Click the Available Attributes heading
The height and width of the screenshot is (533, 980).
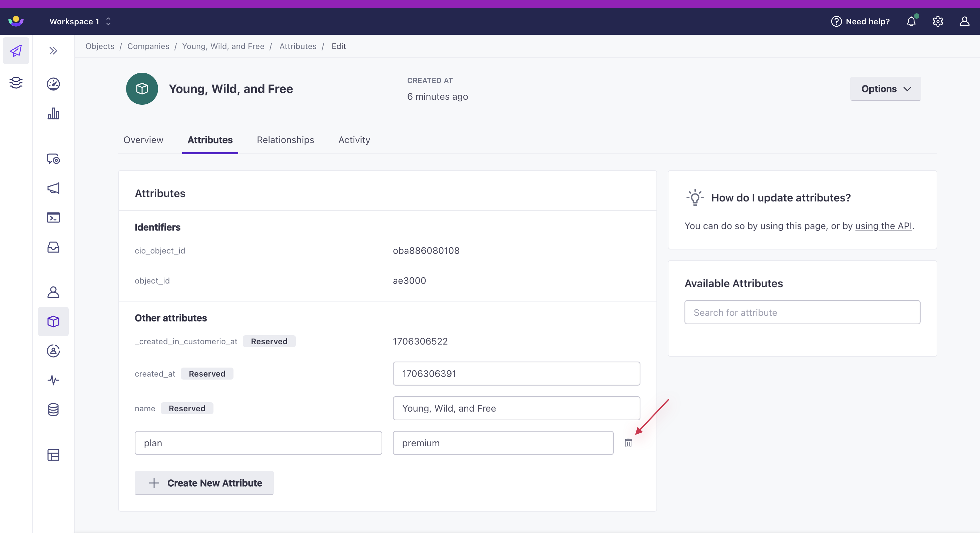733,284
